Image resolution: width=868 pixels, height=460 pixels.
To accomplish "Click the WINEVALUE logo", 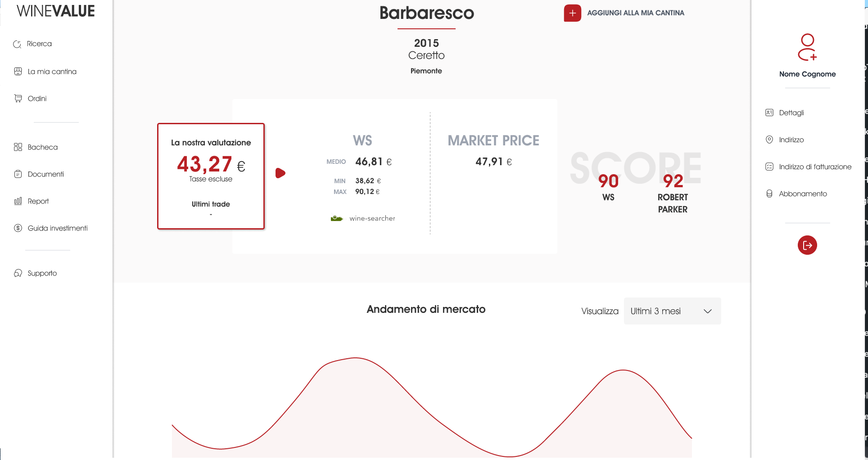I will 56,11.
